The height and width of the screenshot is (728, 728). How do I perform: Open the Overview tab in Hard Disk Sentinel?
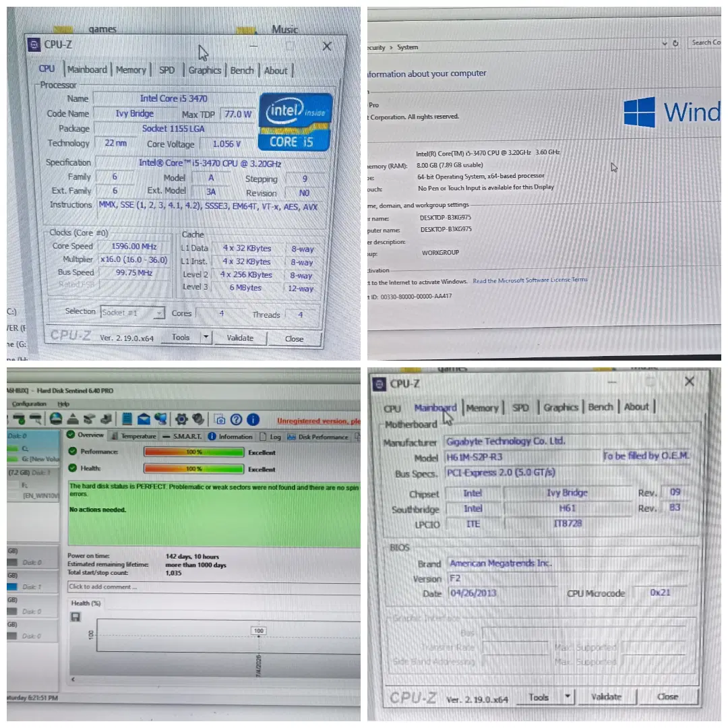coord(86,435)
